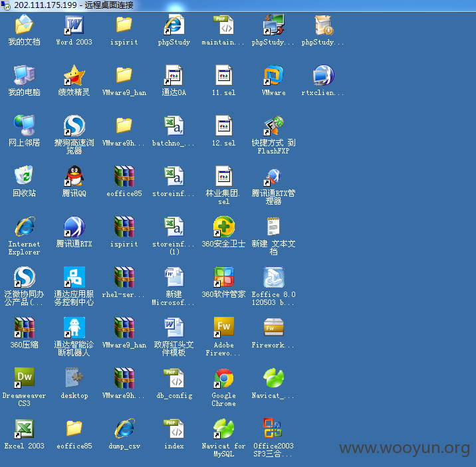This screenshot has width=476, height=467.
Task: Select the VMware9h... archive file
Action: coord(124,377)
